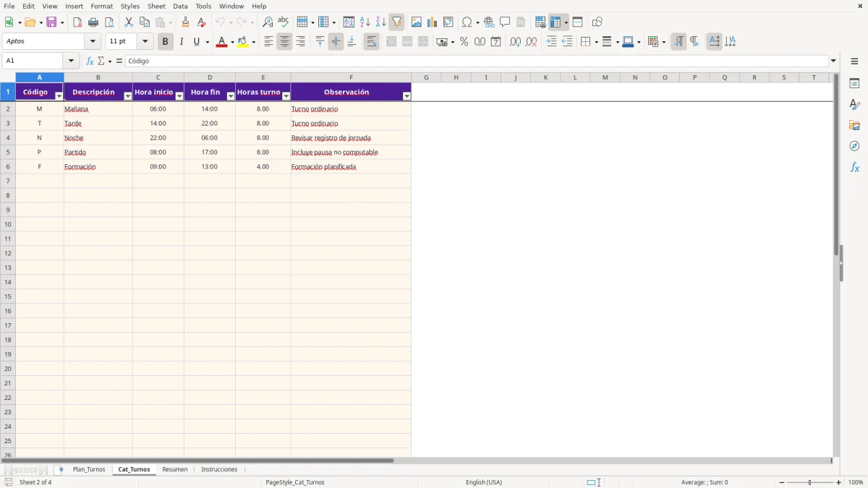868x488 pixels.
Task: Toggle the AutoFilter button
Action: (396, 22)
